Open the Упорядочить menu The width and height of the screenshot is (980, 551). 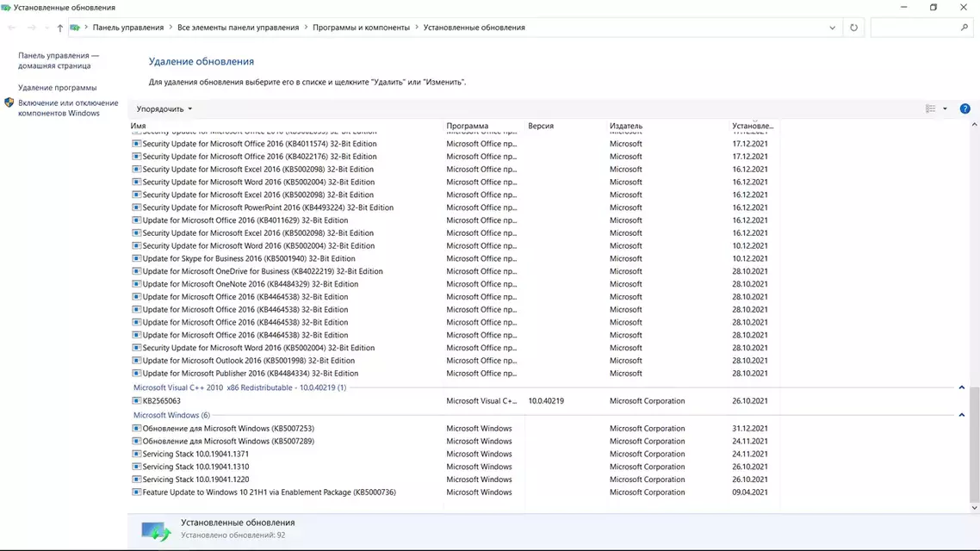point(164,108)
